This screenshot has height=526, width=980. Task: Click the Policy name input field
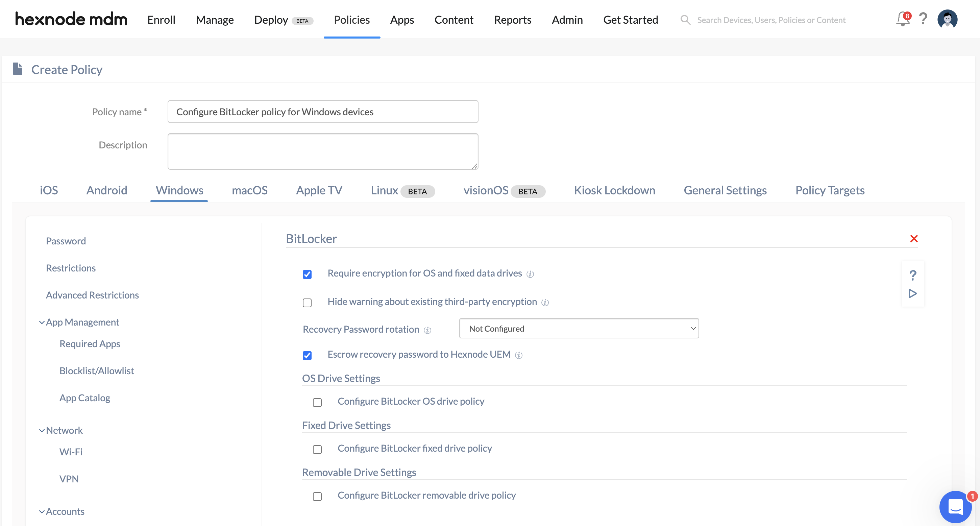click(x=323, y=112)
